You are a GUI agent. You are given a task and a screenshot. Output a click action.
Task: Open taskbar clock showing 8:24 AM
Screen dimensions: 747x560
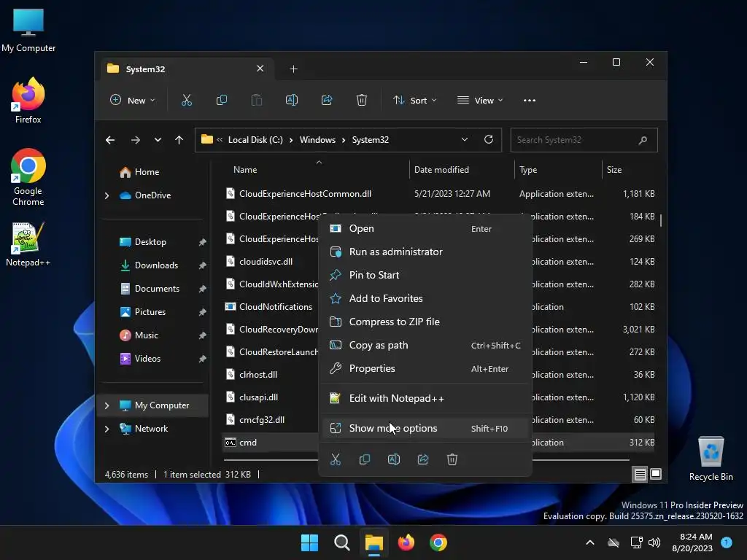click(692, 542)
